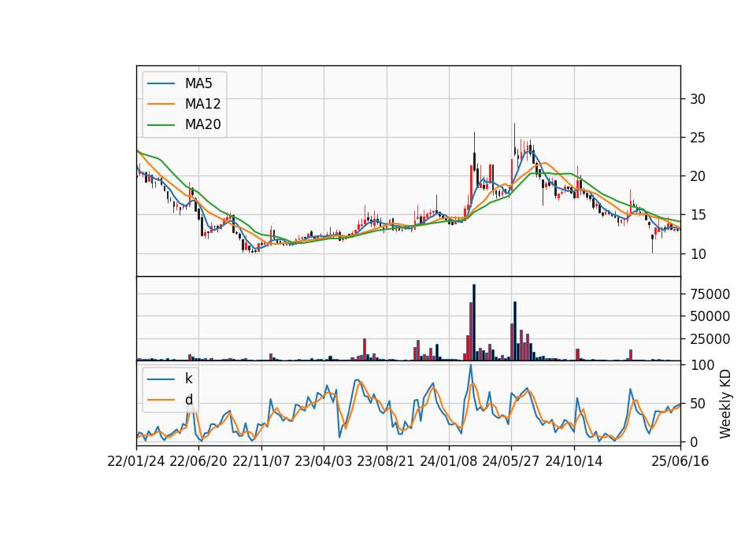Click the price axis value 15
Image resolution: width=756 pixels, height=543 pixels.
[x=698, y=215]
